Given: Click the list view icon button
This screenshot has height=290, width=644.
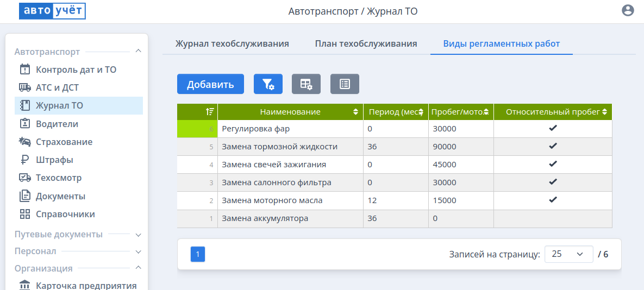Looking at the screenshot, I should click(x=345, y=84).
